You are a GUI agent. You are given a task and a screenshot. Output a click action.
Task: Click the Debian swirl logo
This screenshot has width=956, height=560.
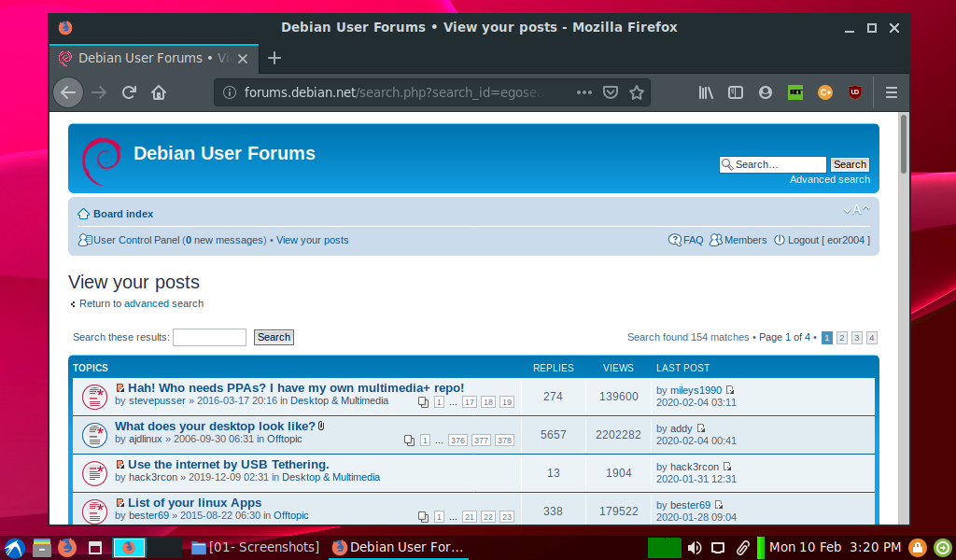[x=101, y=161]
